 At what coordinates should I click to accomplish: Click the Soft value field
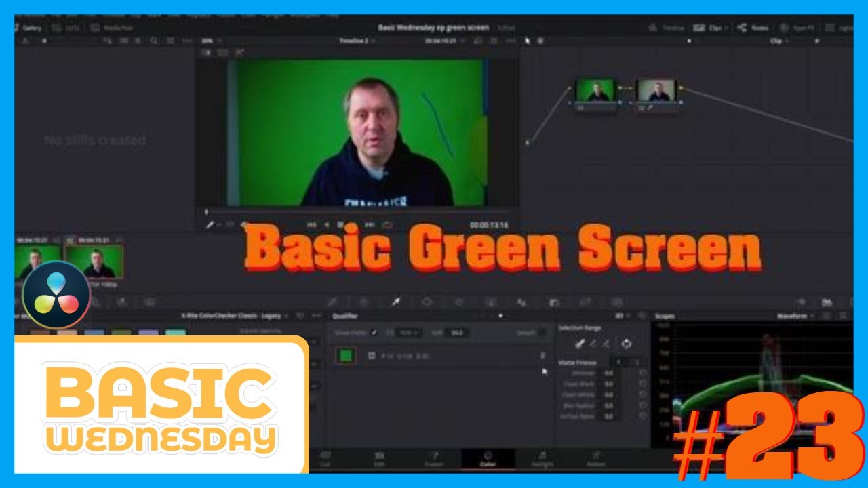click(x=458, y=333)
